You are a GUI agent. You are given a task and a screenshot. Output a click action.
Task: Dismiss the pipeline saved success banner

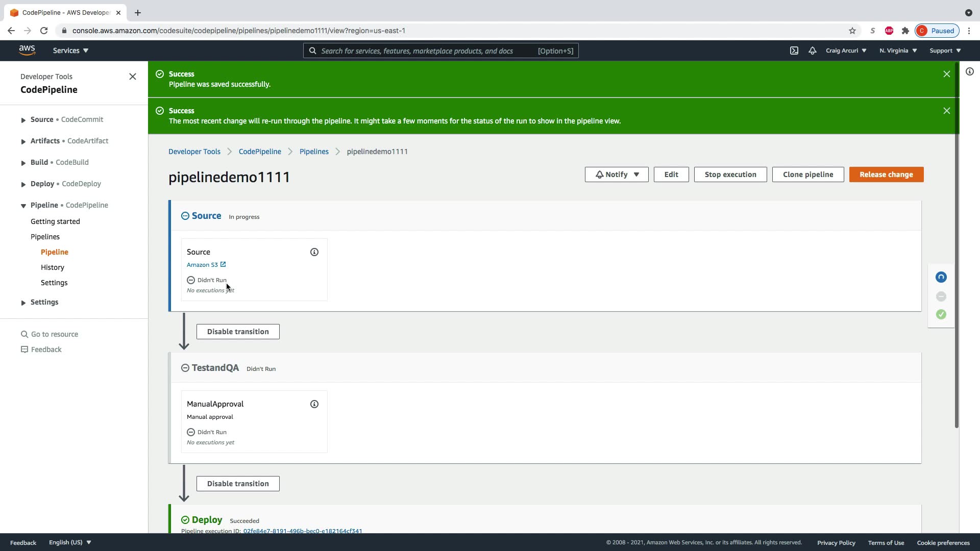946,74
